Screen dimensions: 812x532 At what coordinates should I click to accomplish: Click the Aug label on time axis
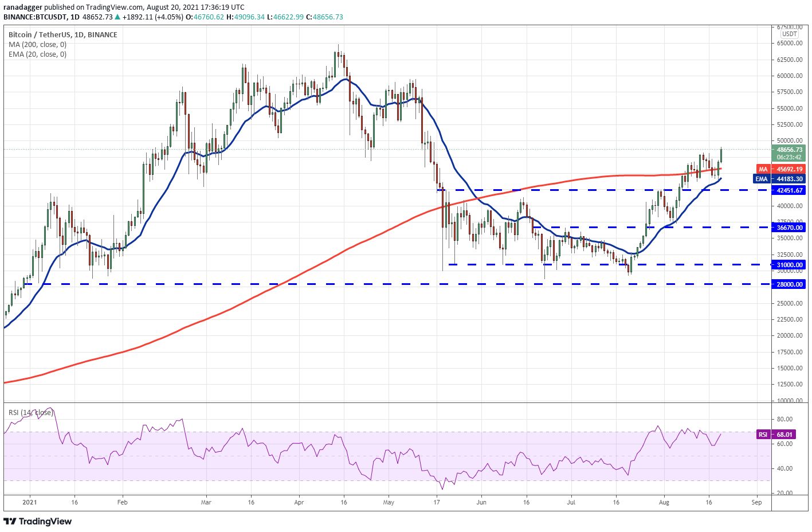click(x=664, y=502)
